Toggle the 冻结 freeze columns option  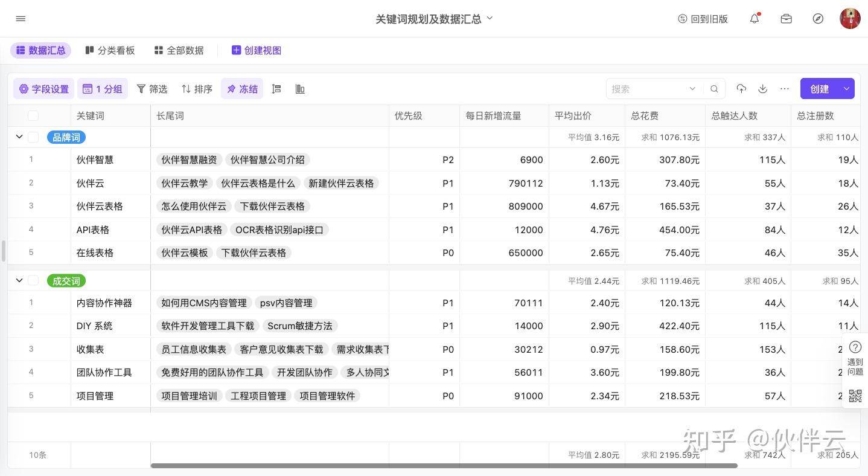click(242, 89)
